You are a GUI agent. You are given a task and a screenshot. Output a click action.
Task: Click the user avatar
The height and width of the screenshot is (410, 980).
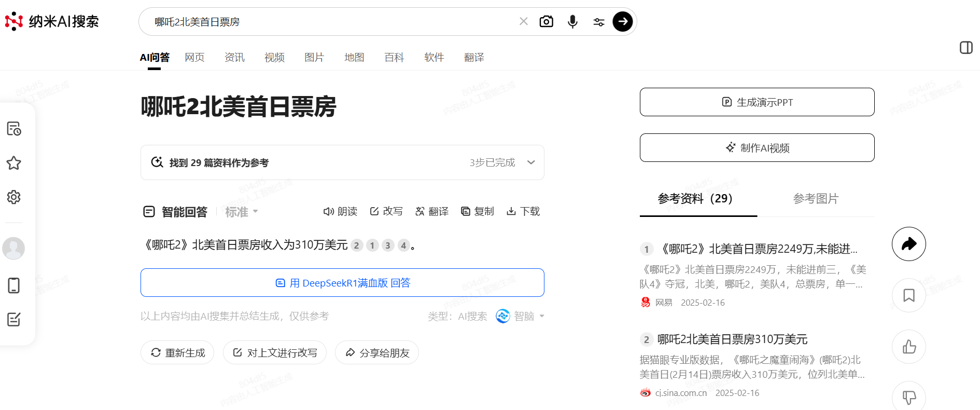[x=13, y=249]
